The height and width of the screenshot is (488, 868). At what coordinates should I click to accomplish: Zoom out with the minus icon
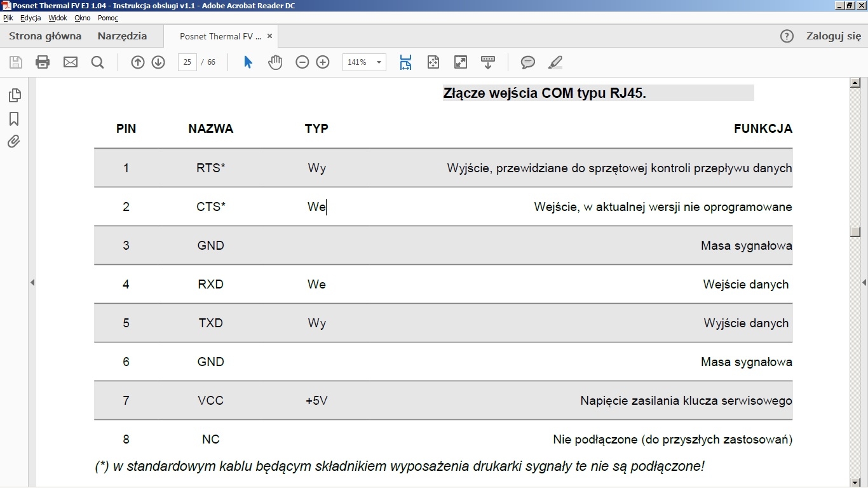302,62
